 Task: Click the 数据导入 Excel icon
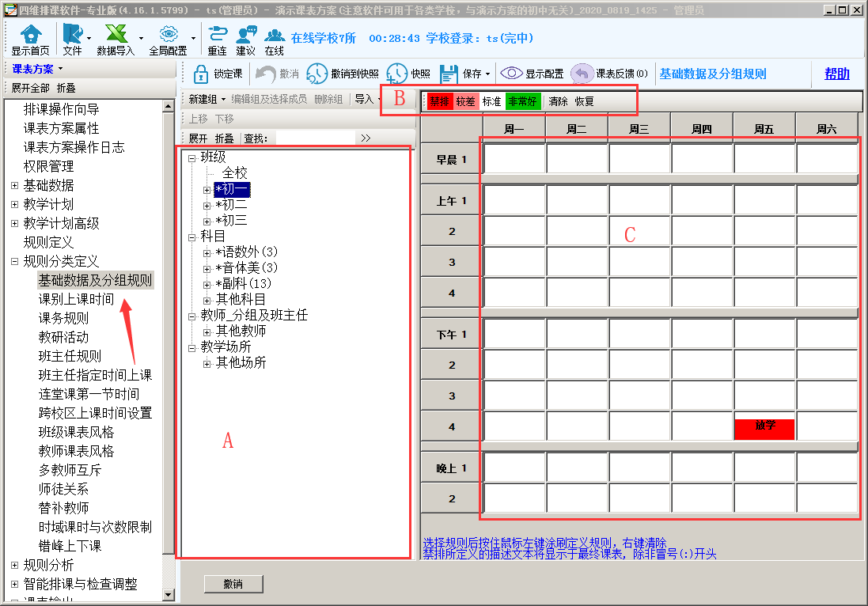[x=116, y=34]
